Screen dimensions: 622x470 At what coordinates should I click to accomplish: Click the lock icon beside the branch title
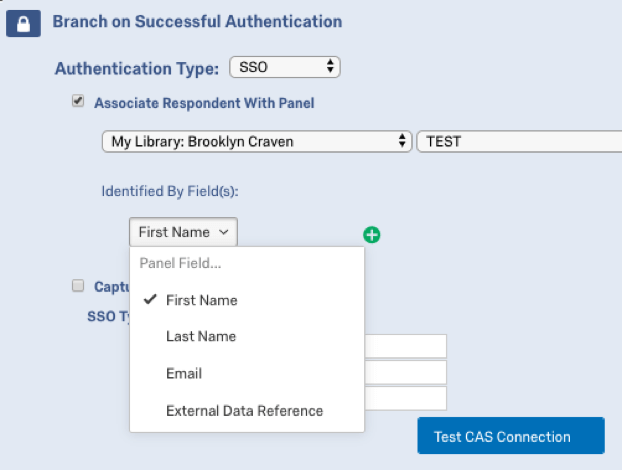coord(23,23)
